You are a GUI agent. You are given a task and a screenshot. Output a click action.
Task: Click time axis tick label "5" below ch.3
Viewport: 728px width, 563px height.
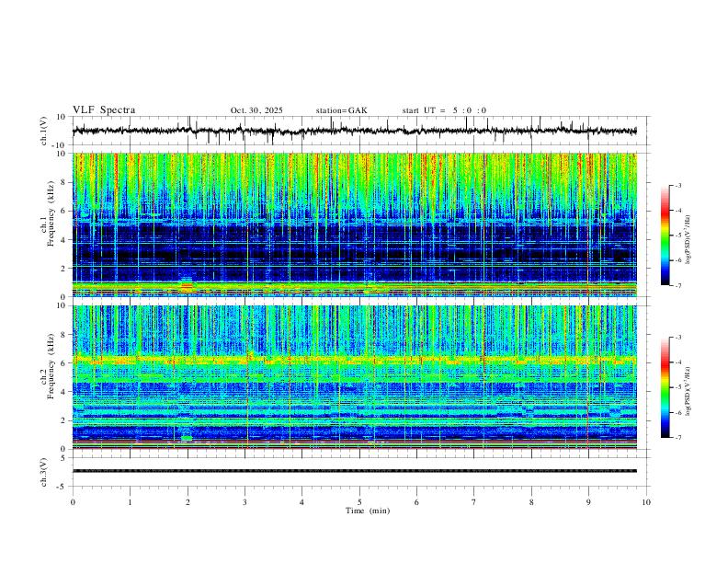click(359, 502)
